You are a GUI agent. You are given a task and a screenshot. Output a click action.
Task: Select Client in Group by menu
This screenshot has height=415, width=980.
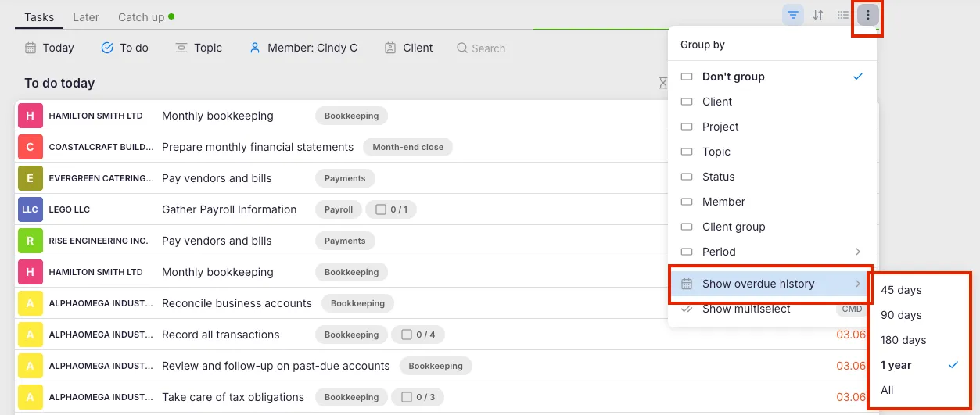(717, 102)
